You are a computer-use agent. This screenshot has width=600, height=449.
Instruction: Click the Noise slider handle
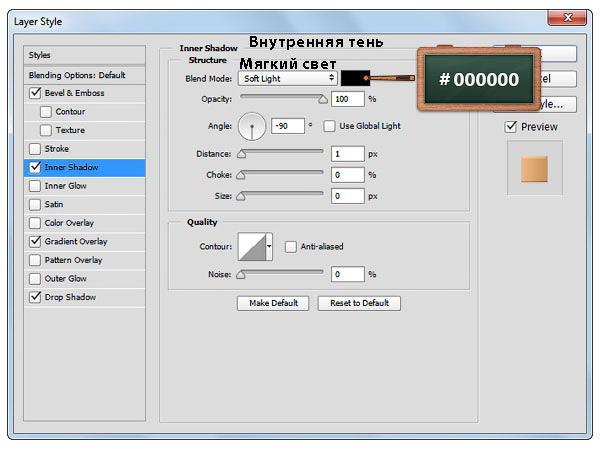tap(240, 275)
